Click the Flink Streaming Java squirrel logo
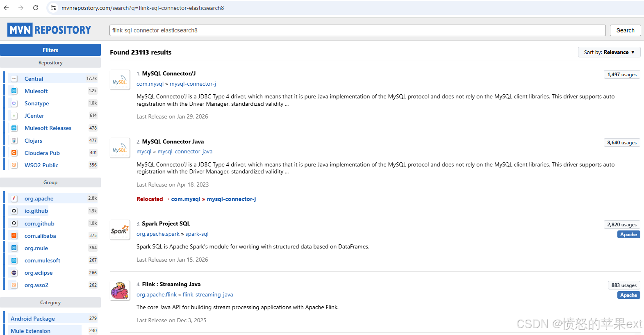This screenshot has width=644, height=335. 120,291
